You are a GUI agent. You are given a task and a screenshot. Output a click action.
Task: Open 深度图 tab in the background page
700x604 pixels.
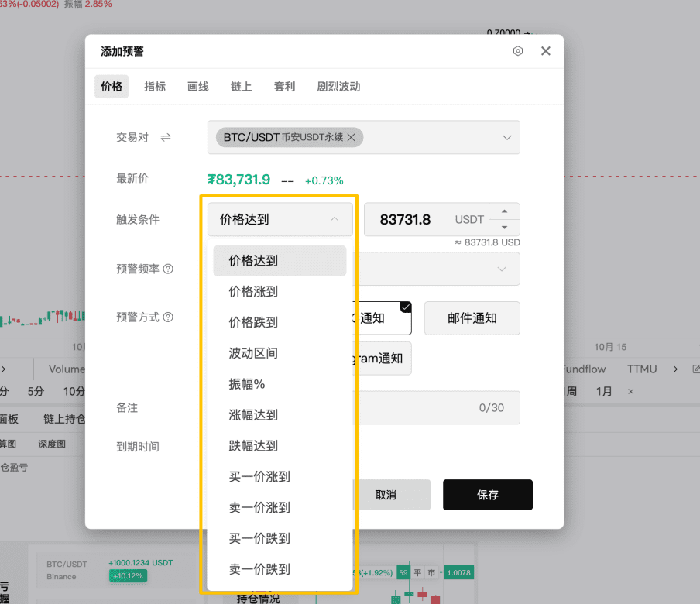[x=52, y=444]
